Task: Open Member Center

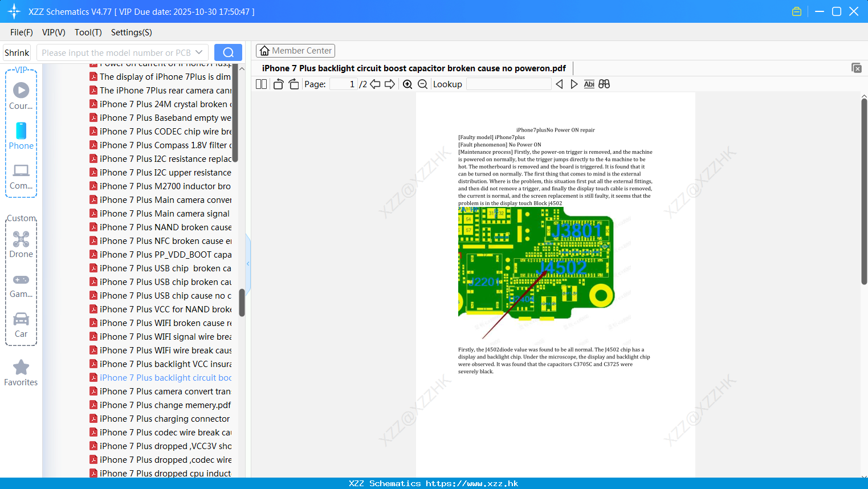Action: pyautogui.click(x=295, y=51)
